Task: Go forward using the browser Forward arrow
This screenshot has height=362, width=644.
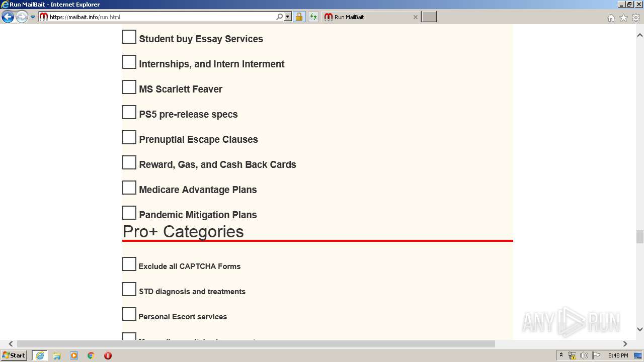Action: pyautogui.click(x=22, y=17)
